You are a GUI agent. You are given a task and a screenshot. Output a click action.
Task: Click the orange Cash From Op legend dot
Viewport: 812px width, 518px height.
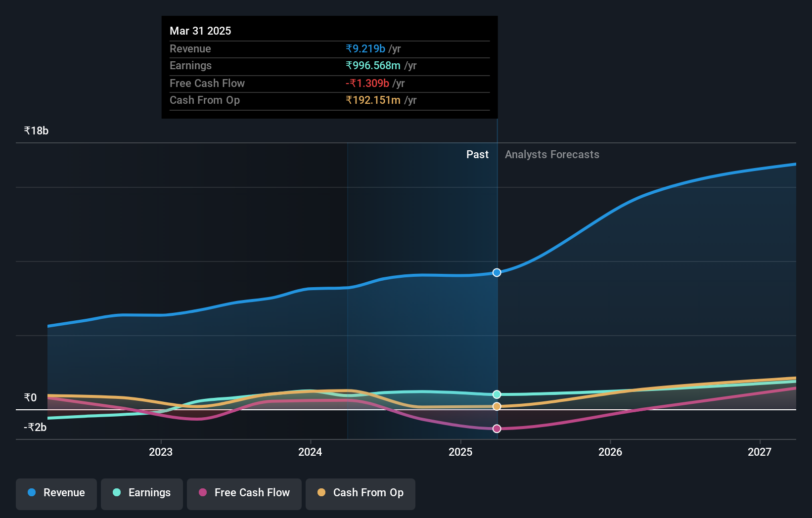[321, 492]
